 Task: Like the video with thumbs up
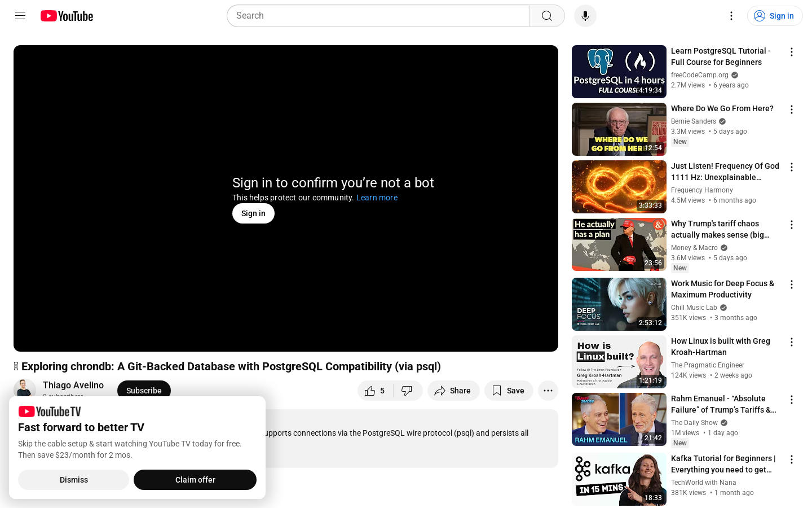(x=375, y=391)
